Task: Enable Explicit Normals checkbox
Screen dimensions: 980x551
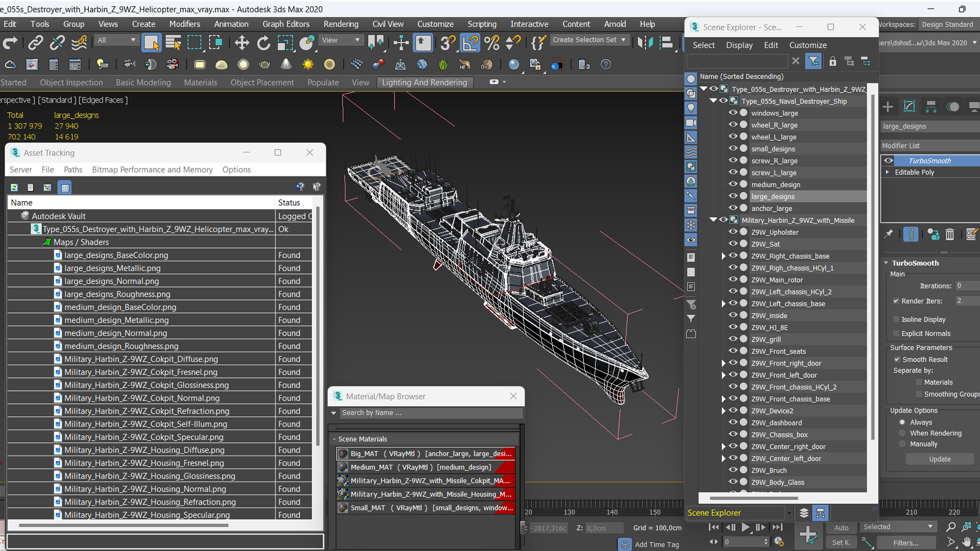Action: pyautogui.click(x=896, y=334)
